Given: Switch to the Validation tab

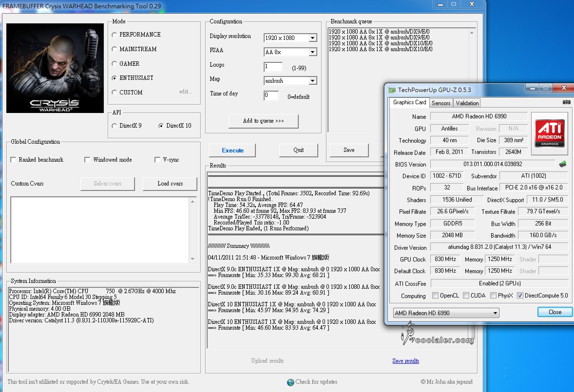Looking at the screenshot, I should (x=467, y=103).
